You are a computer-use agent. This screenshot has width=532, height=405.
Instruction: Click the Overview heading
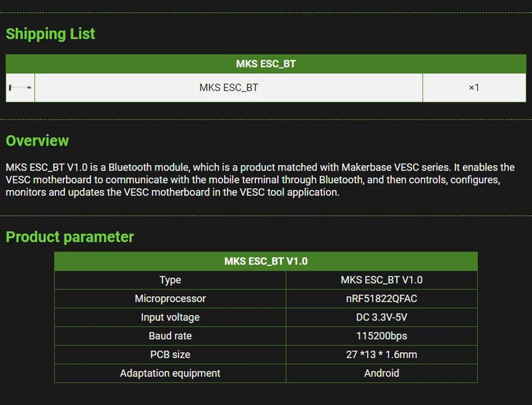pyautogui.click(x=37, y=140)
